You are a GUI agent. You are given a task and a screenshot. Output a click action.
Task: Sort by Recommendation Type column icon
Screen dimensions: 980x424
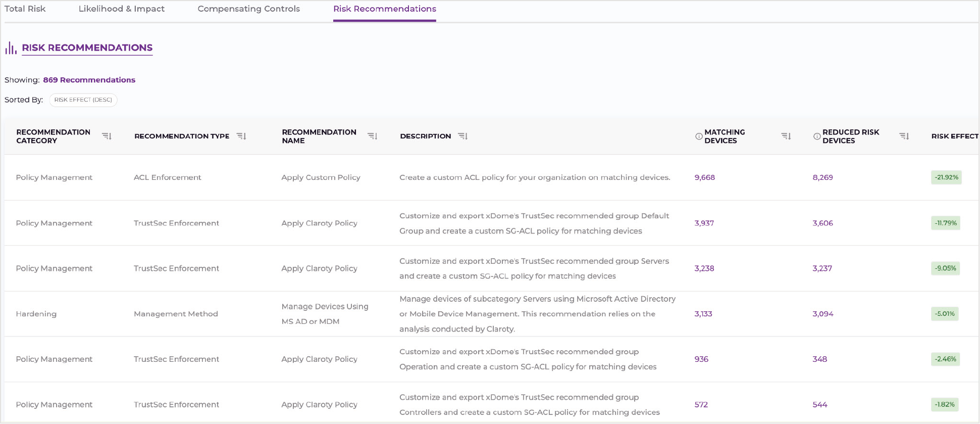(241, 136)
